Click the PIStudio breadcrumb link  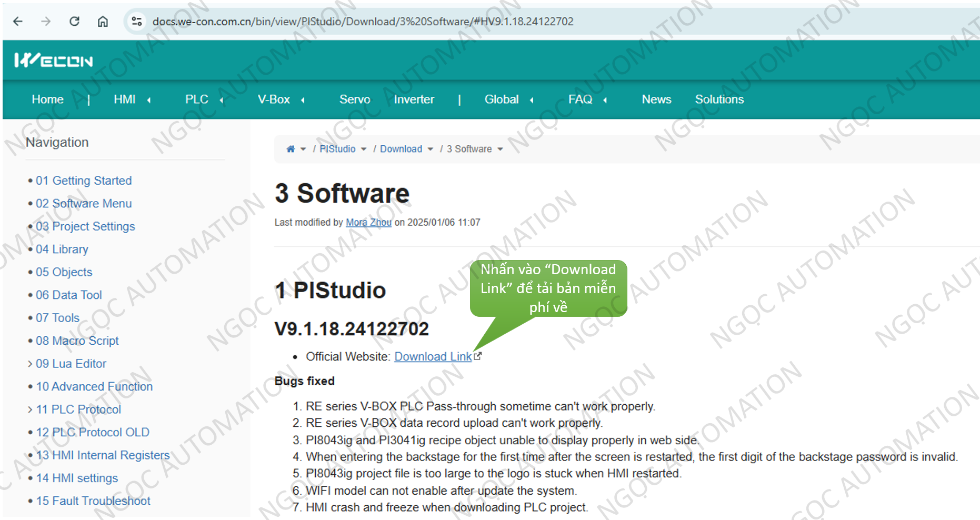[x=337, y=149]
